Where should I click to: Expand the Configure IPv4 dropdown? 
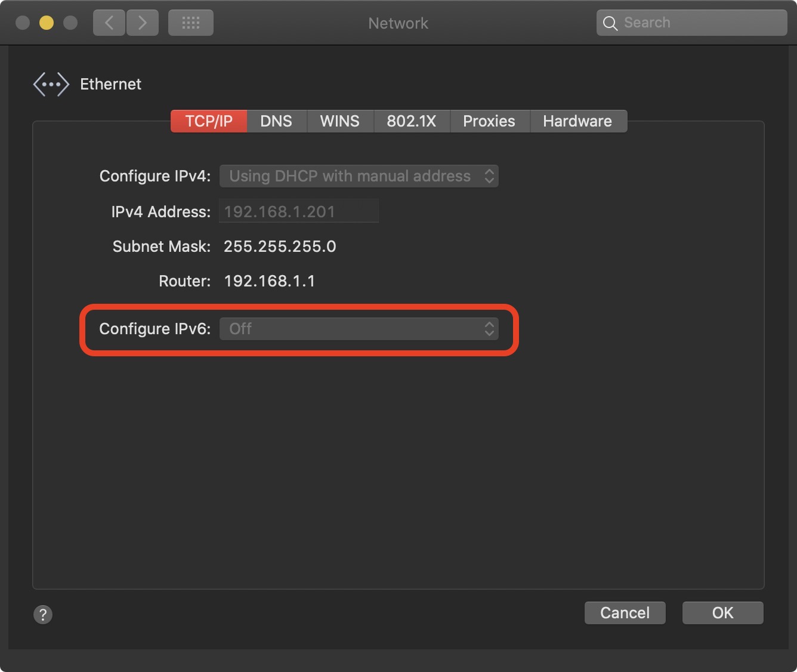(359, 176)
